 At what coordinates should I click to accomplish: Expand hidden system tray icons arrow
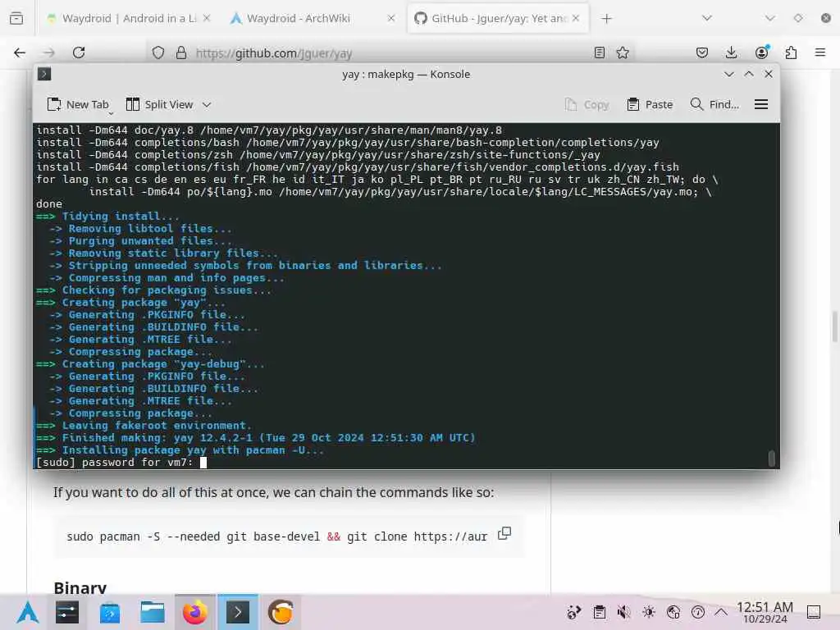(721, 612)
